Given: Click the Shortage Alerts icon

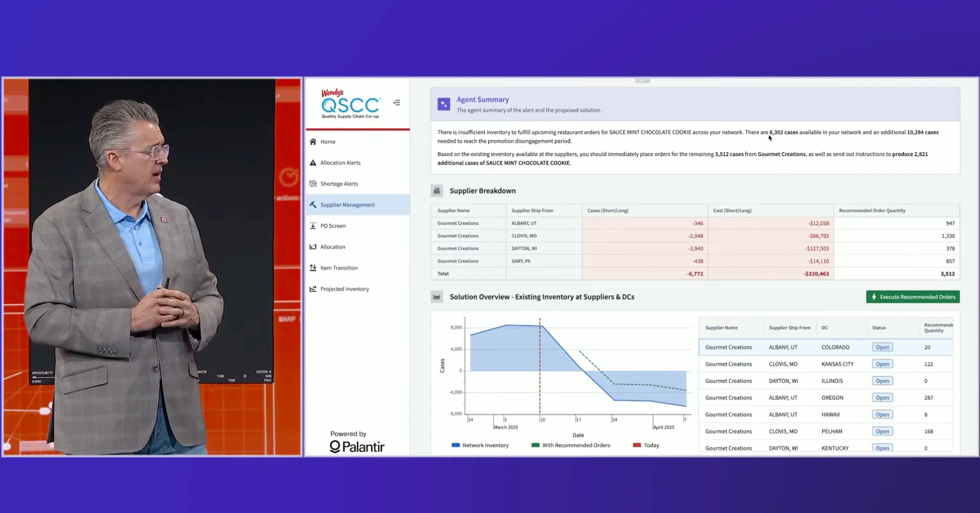Looking at the screenshot, I should click(313, 184).
